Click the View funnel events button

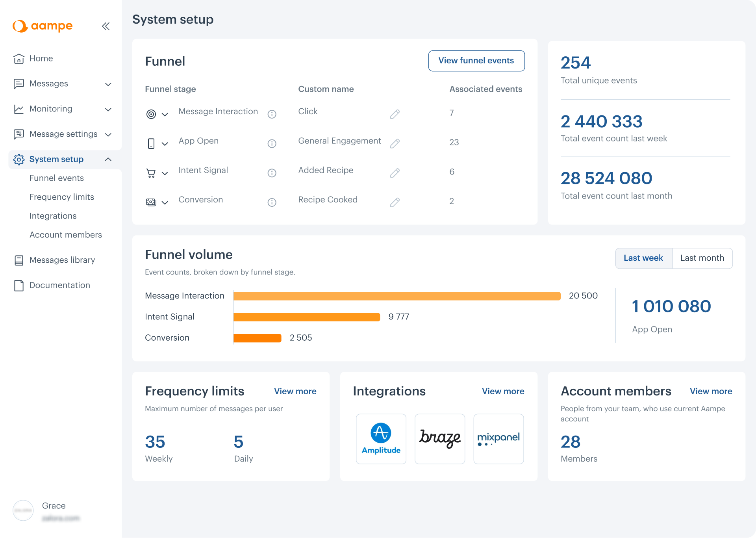476,61
